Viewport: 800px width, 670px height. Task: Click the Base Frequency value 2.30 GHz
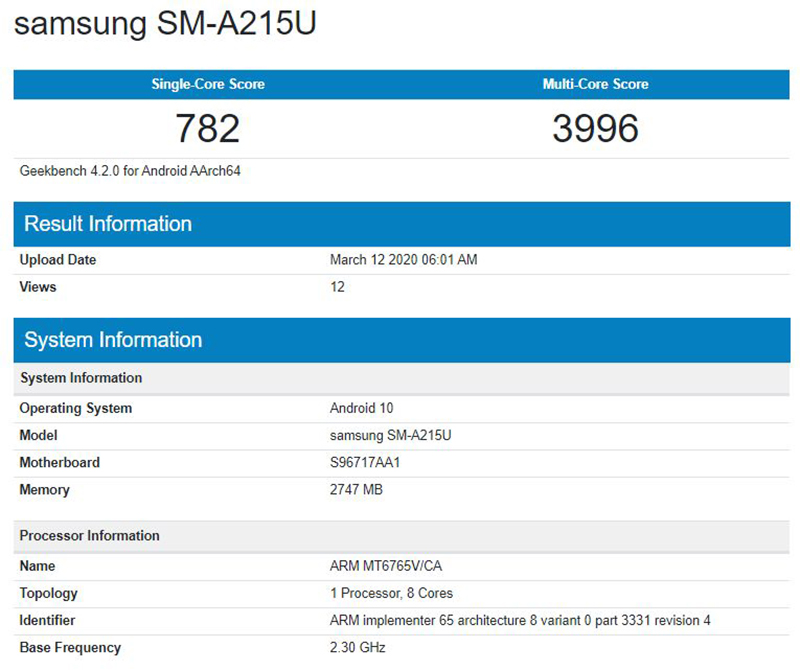click(357, 647)
